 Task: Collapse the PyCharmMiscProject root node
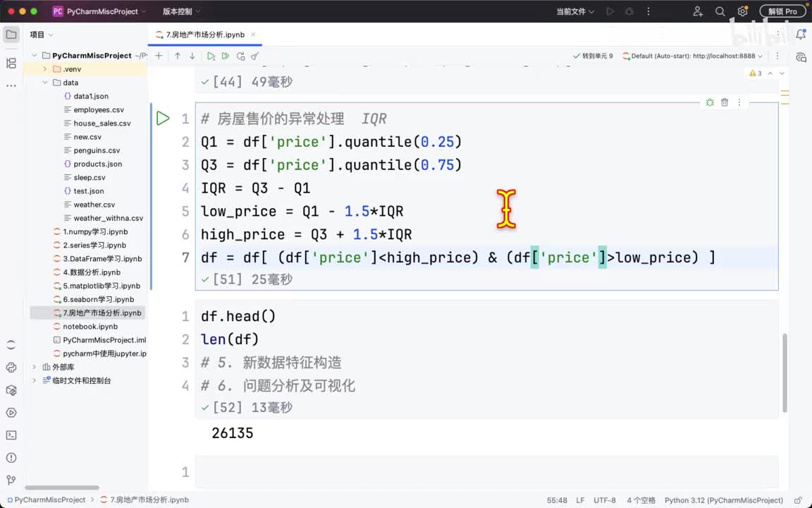coord(34,56)
